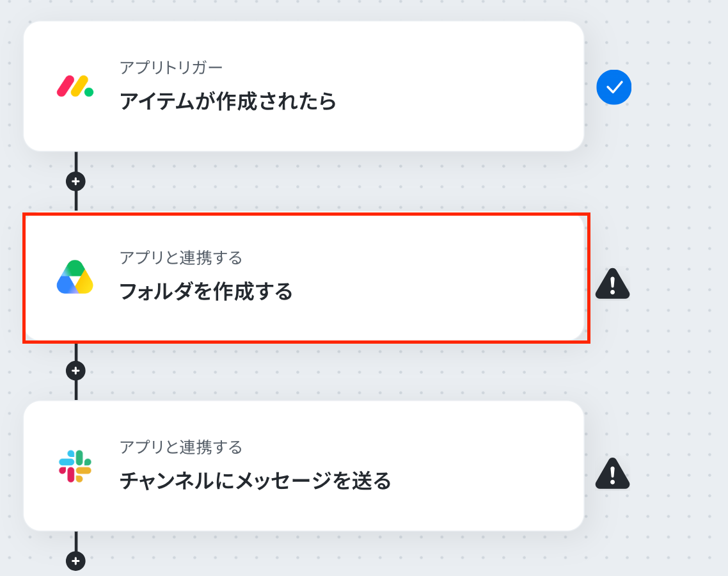Image resolution: width=728 pixels, height=576 pixels.
Task: Open the チャンネルにメッセージを送る card
Action: coord(304,466)
